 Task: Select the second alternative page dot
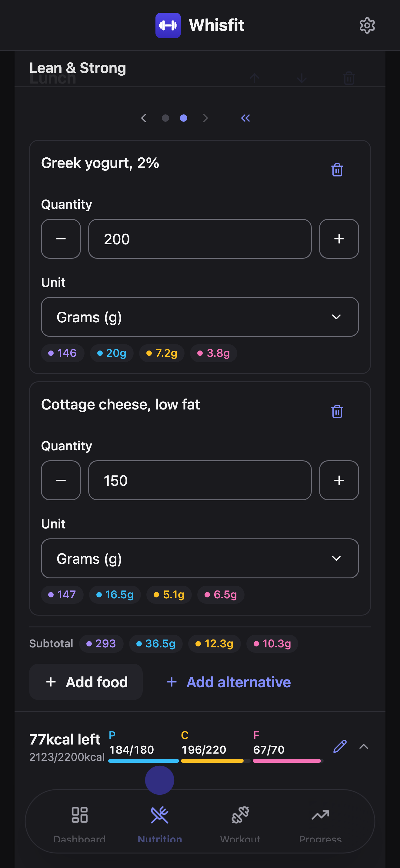tap(183, 118)
